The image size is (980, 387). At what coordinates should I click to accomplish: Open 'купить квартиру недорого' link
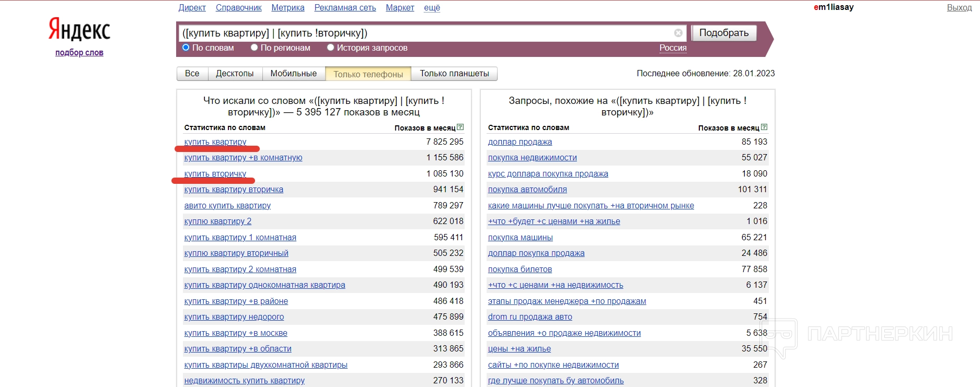pos(234,316)
